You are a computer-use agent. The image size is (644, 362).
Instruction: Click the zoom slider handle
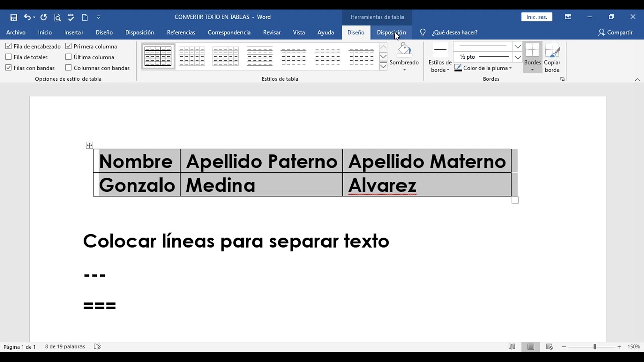[x=594, y=347]
